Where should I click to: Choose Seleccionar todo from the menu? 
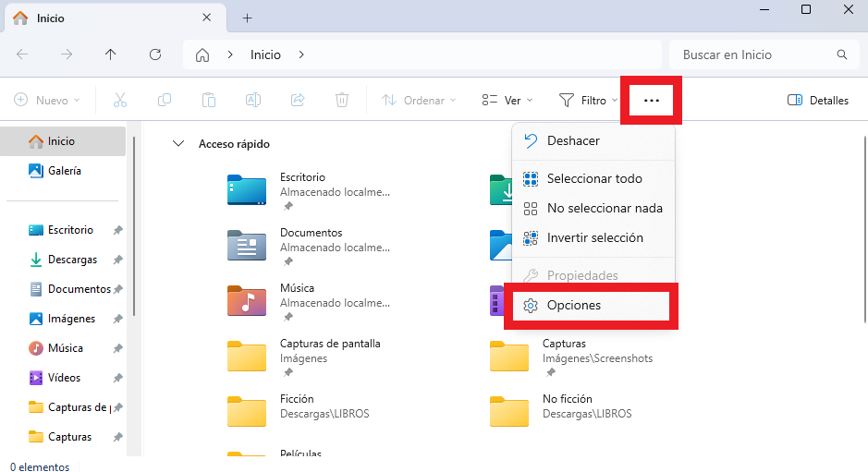tap(593, 178)
